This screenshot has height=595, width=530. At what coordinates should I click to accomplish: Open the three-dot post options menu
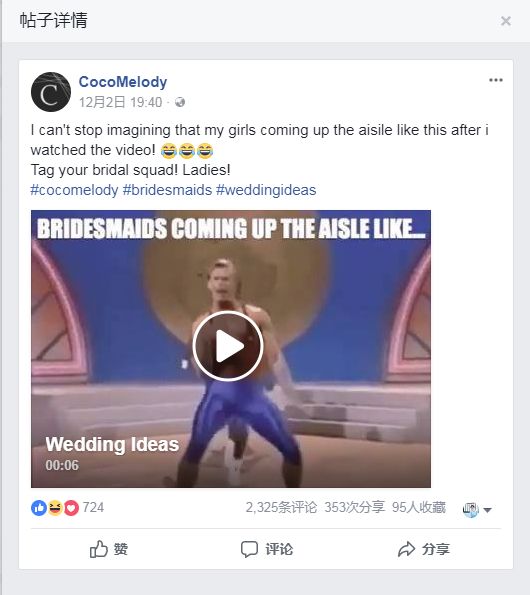click(x=495, y=80)
